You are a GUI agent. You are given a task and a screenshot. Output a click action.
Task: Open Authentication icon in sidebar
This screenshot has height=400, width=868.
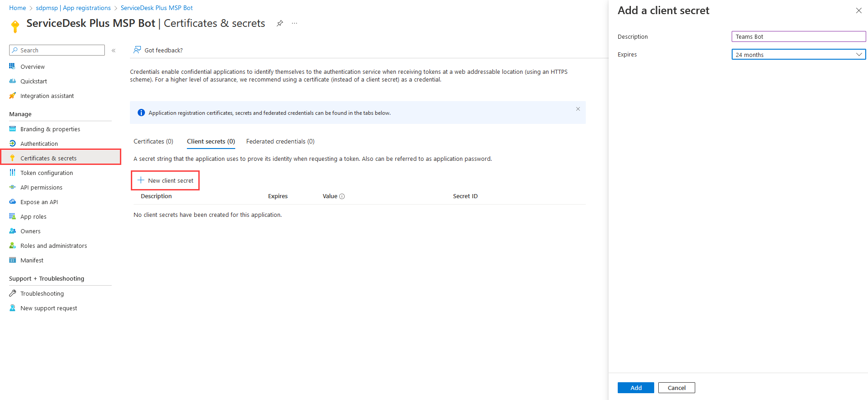coord(12,144)
